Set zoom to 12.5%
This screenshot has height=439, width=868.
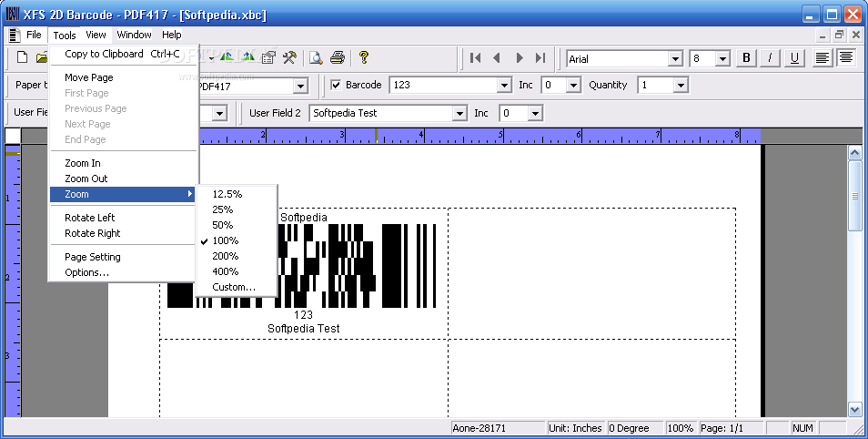pyautogui.click(x=237, y=194)
